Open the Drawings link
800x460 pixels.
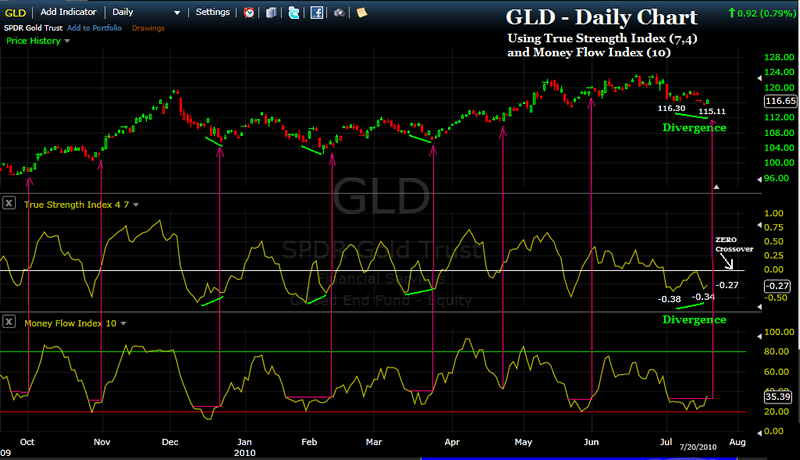(148, 28)
